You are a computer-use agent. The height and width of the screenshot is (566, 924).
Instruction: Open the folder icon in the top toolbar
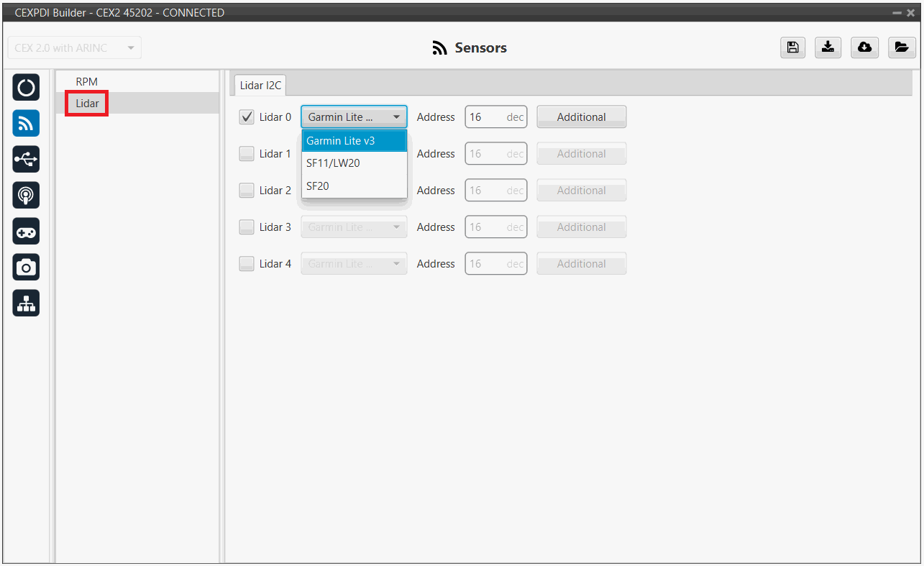click(x=900, y=47)
